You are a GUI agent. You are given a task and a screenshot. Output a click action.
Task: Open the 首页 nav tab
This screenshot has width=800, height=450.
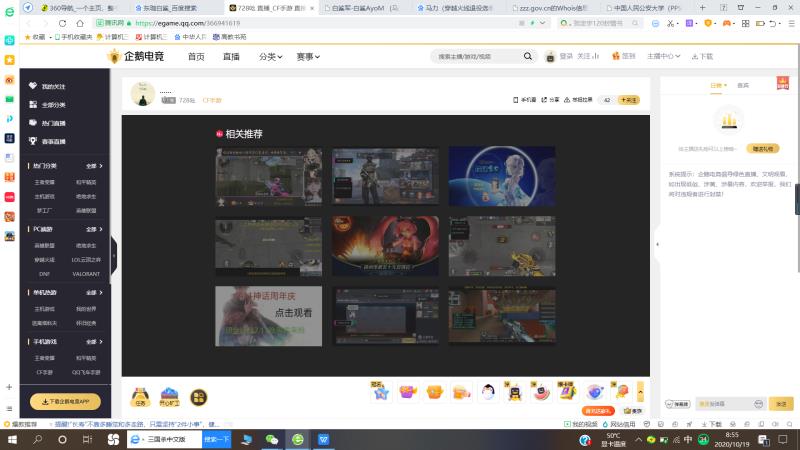196,57
